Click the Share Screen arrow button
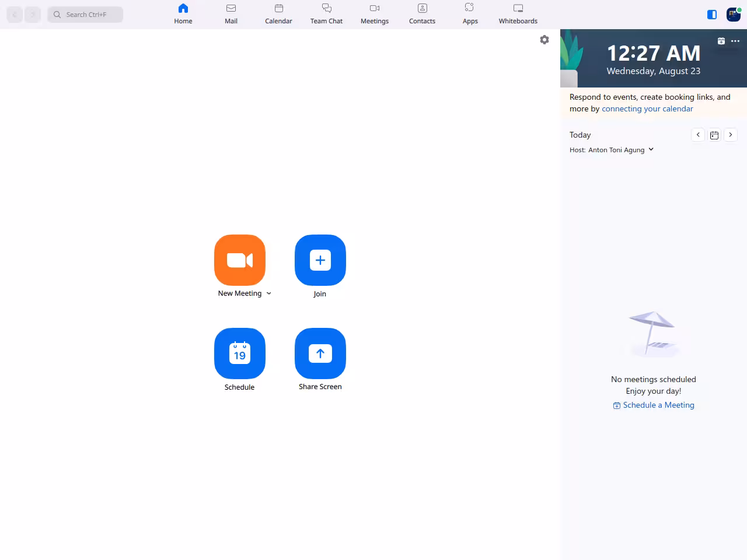Viewport: 747px width, 560px height. click(x=320, y=353)
